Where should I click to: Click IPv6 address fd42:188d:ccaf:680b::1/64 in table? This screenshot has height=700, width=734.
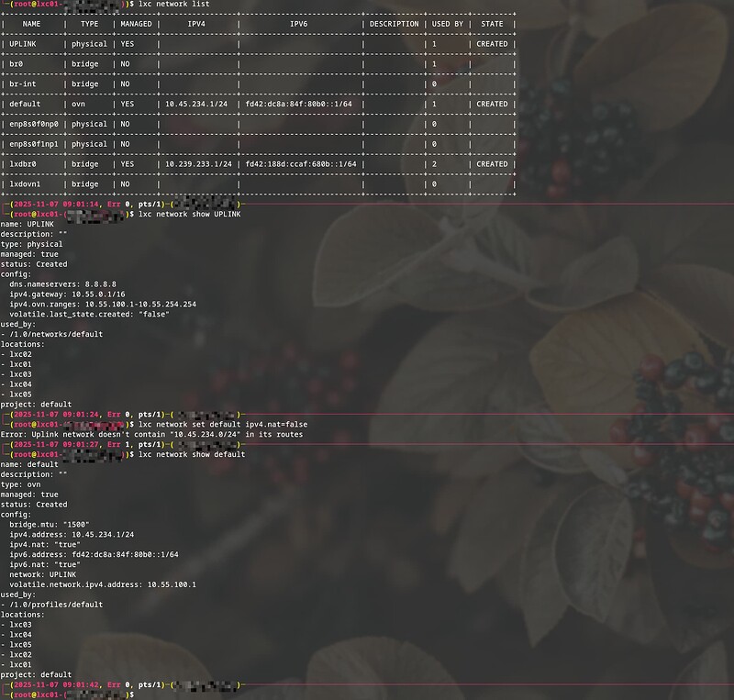click(299, 164)
